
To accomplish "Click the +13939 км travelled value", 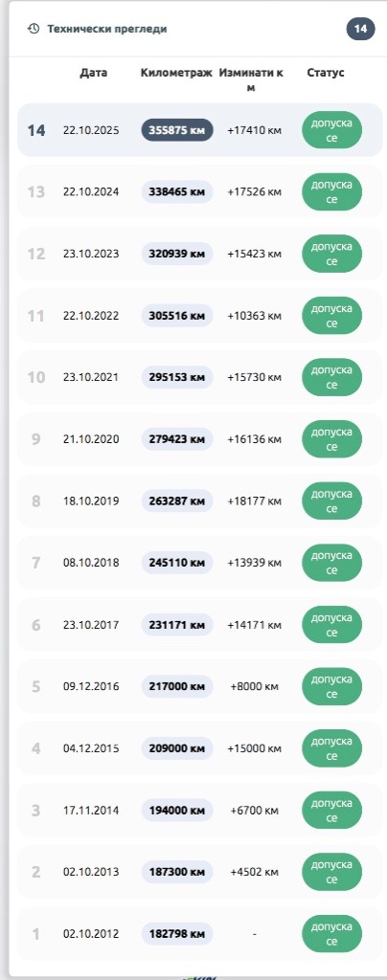I will [255, 563].
